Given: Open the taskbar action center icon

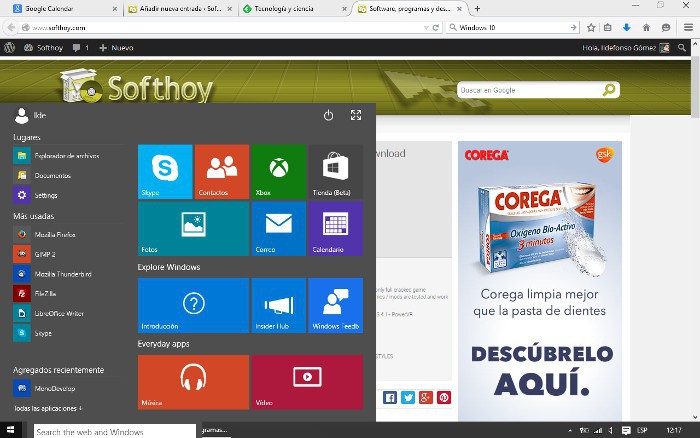Looking at the screenshot, I should (626, 430).
